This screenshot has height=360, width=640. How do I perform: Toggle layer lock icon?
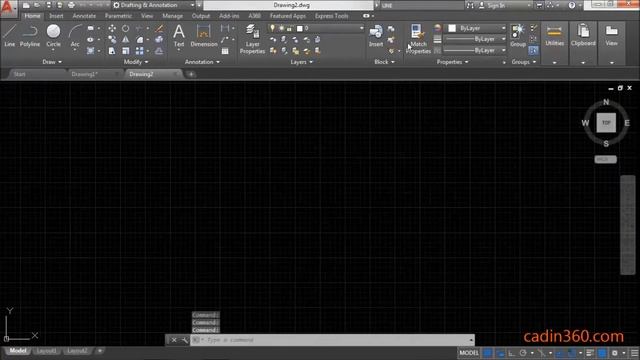point(289,28)
